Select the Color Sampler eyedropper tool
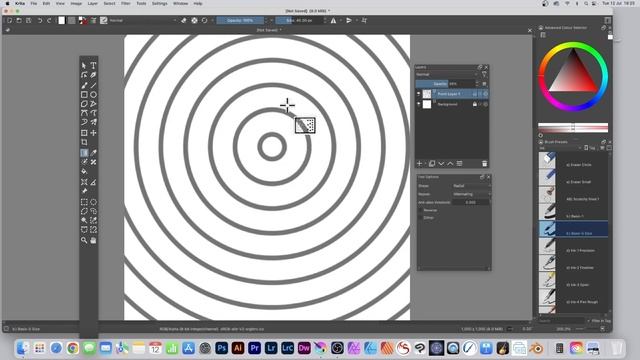640x360 pixels. coord(93,153)
